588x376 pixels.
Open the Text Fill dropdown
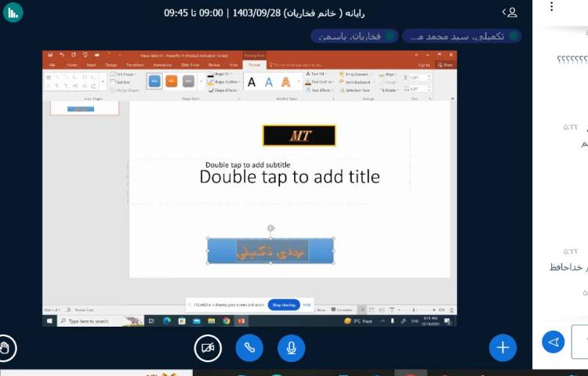(316, 74)
